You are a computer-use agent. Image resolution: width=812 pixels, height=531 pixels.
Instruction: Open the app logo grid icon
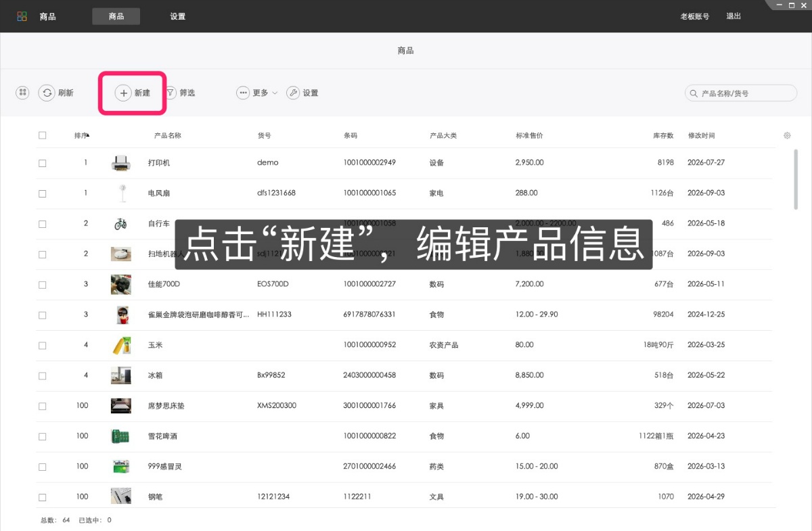tap(22, 16)
